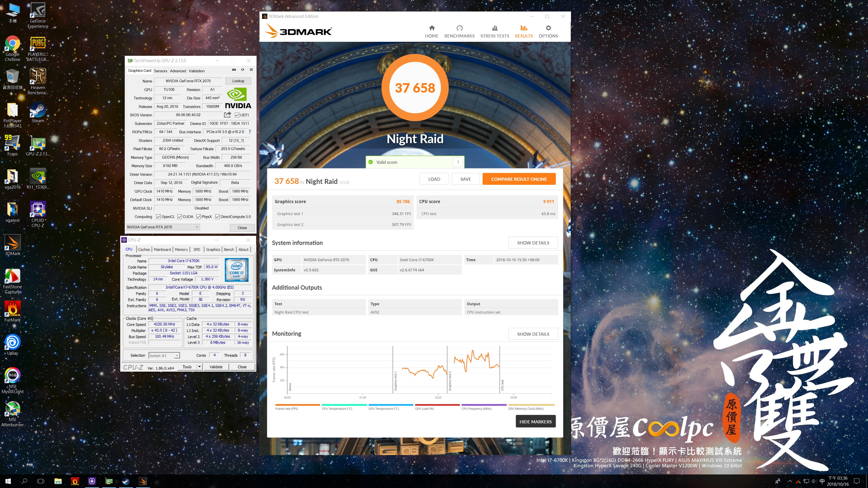Toggle the PhysX checkbox in GPU-Z
Image resolution: width=868 pixels, height=488 pixels.
(198, 217)
